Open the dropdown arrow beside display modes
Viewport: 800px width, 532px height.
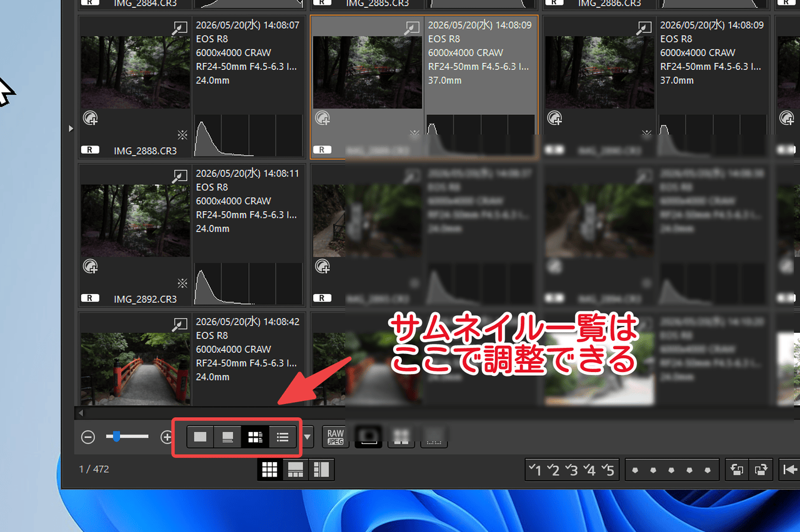pos(307,437)
